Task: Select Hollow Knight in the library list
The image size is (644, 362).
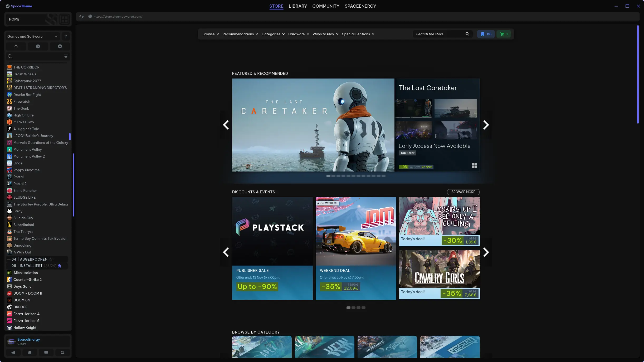Action: point(25,327)
